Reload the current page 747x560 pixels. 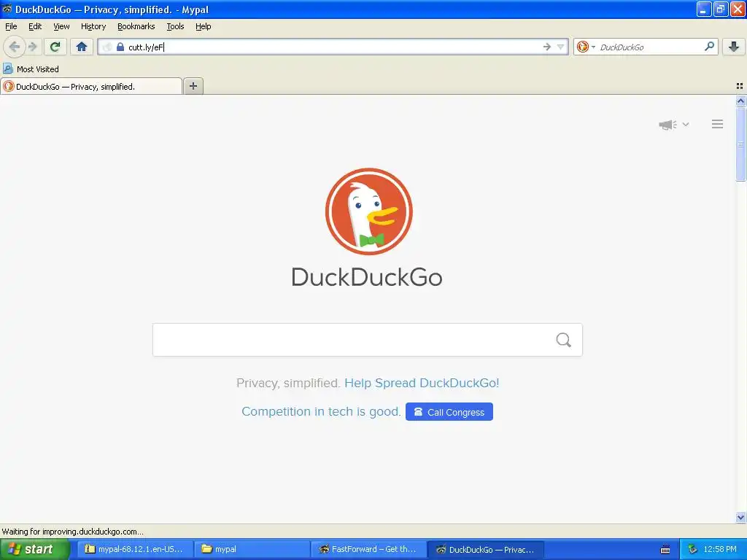click(55, 47)
